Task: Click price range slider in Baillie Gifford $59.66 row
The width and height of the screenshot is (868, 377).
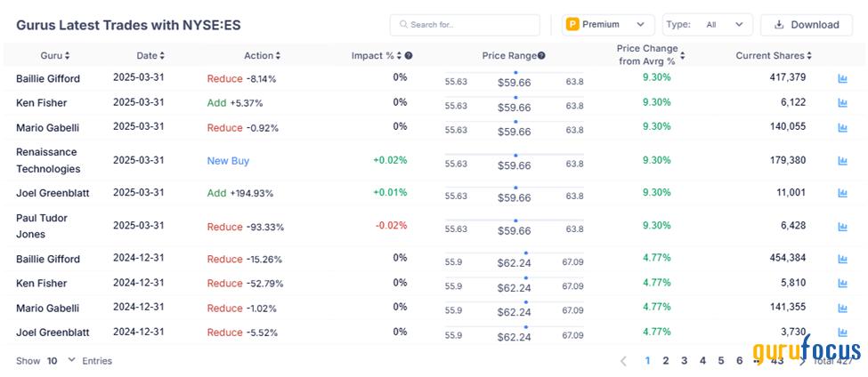Action: coord(515,72)
